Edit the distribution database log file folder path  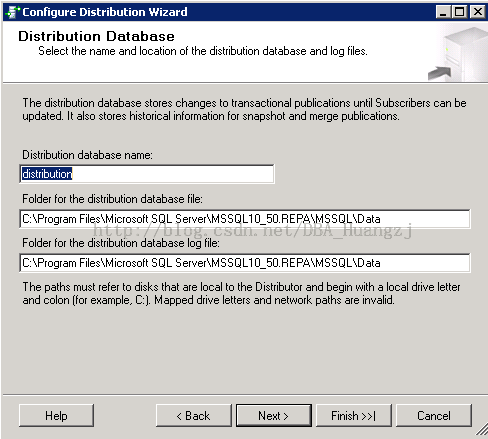(x=245, y=263)
